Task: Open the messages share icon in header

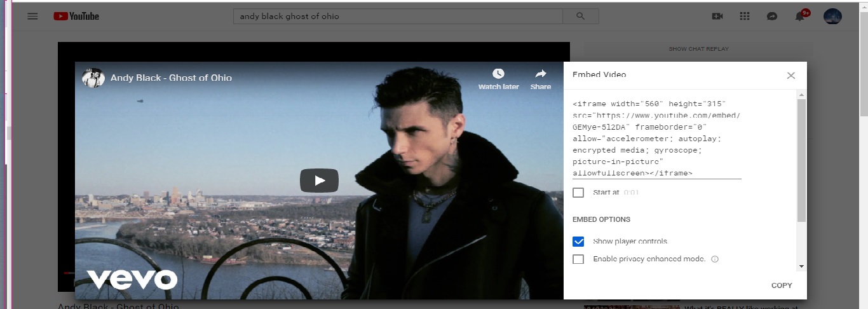Action: pyautogui.click(x=772, y=16)
